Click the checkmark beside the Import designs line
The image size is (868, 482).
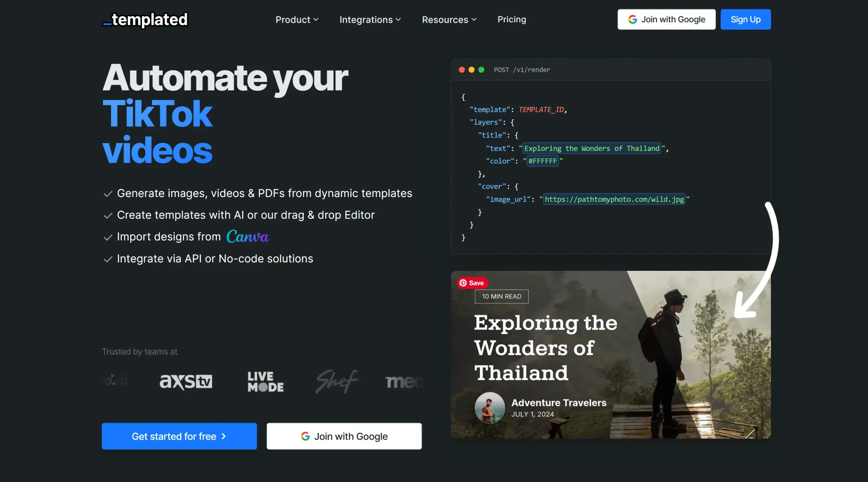(108, 237)
